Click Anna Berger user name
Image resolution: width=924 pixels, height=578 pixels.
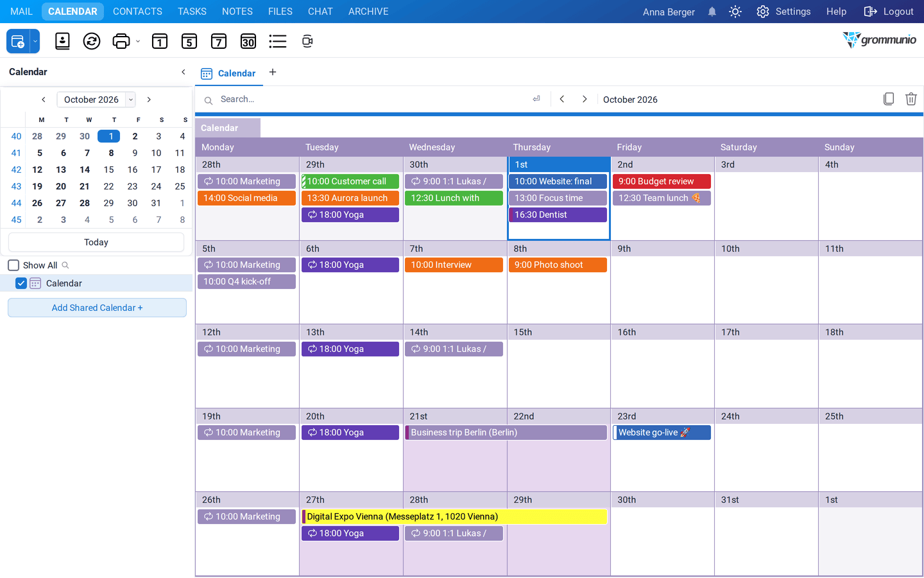pyautogui.click(x=669, y=12)
